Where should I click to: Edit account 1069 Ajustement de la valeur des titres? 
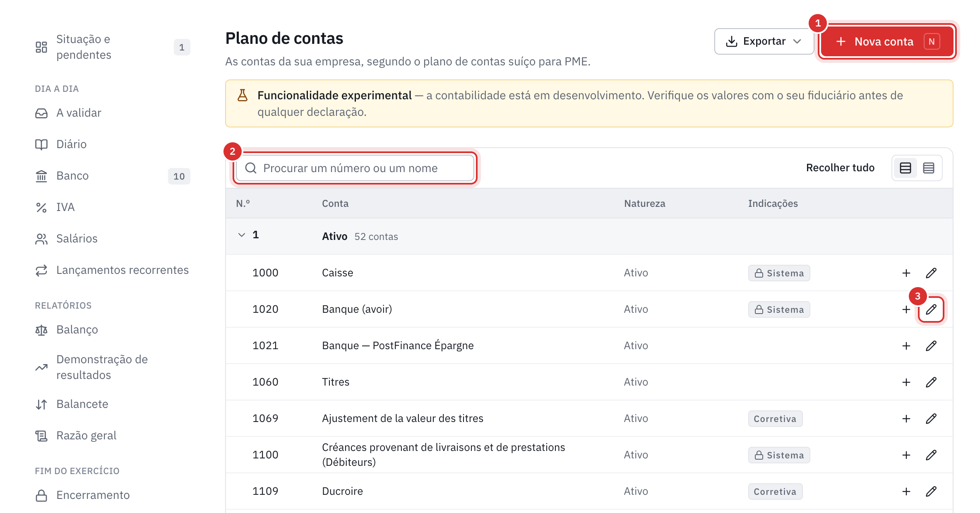coord(931,419)
